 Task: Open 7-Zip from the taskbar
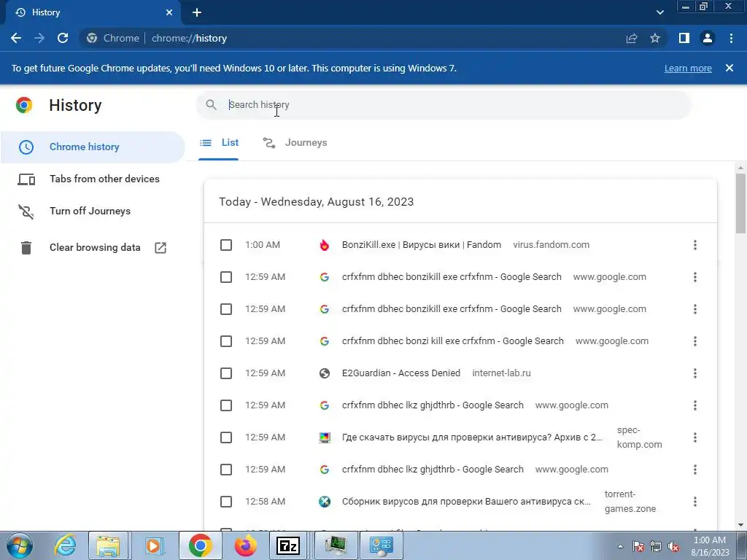pyautogui.click(x=288, y=545)
